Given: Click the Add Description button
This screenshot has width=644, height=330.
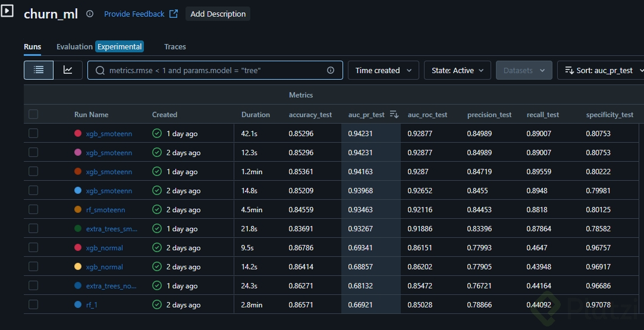Looking at the screenshot, I should 218,14.
